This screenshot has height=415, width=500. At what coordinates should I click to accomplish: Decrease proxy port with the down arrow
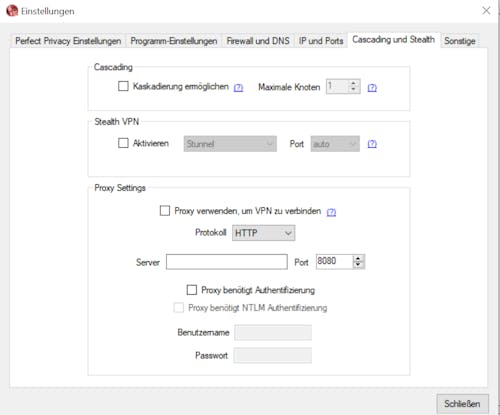click(x=358, y=265)
